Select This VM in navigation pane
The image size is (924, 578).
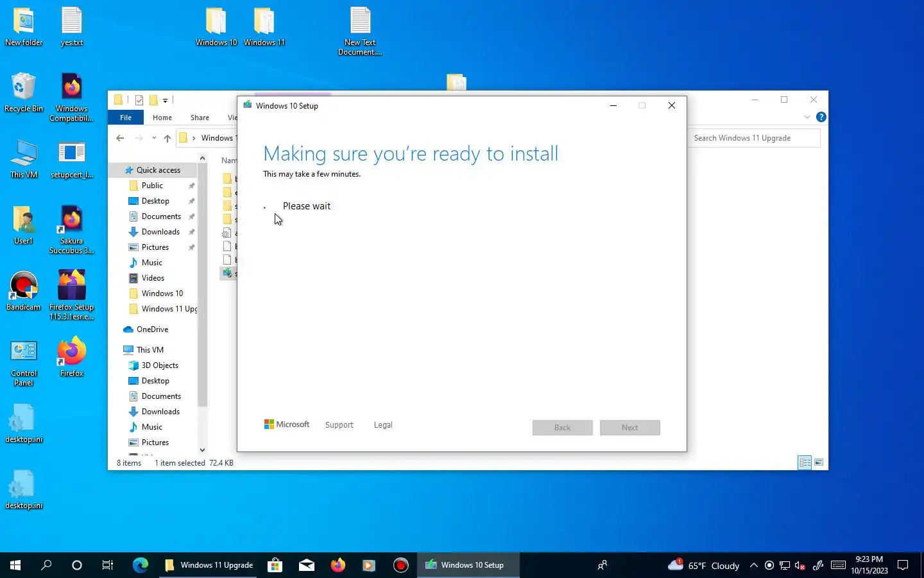150,350
